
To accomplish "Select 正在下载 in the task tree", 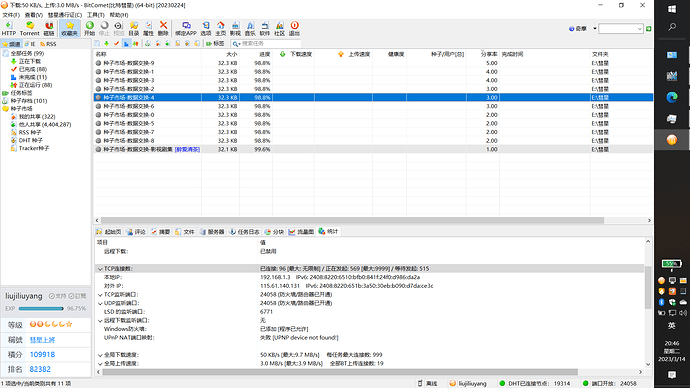I will pyautogui.click(x=29, y=61).
